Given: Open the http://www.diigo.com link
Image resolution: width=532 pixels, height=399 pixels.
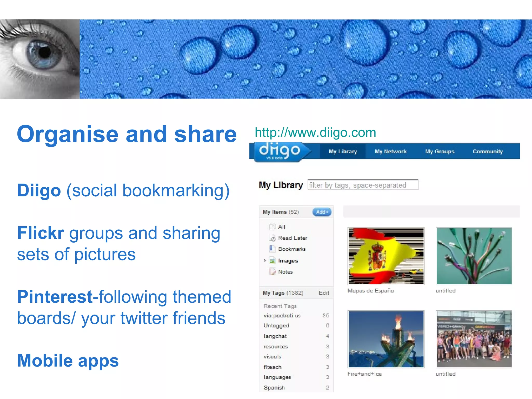Looking at the screenshot, I should pyautogui.click(x=315, y=132).
